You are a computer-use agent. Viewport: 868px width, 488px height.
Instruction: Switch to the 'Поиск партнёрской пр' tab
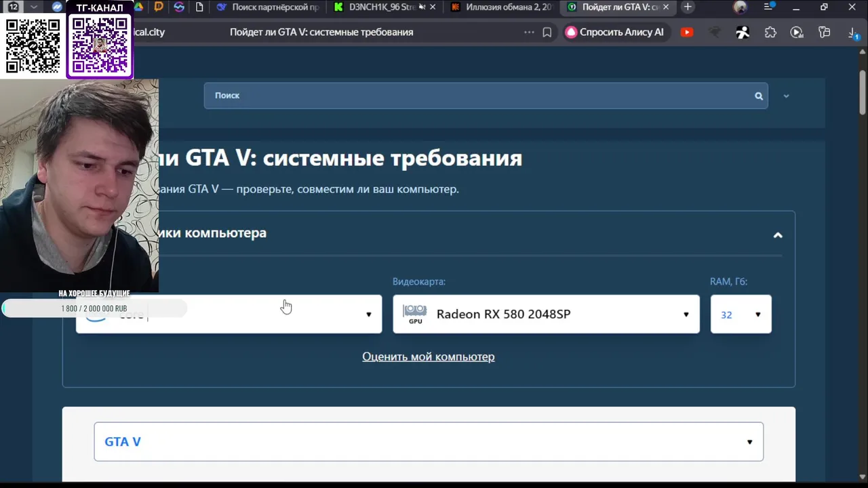269,7
